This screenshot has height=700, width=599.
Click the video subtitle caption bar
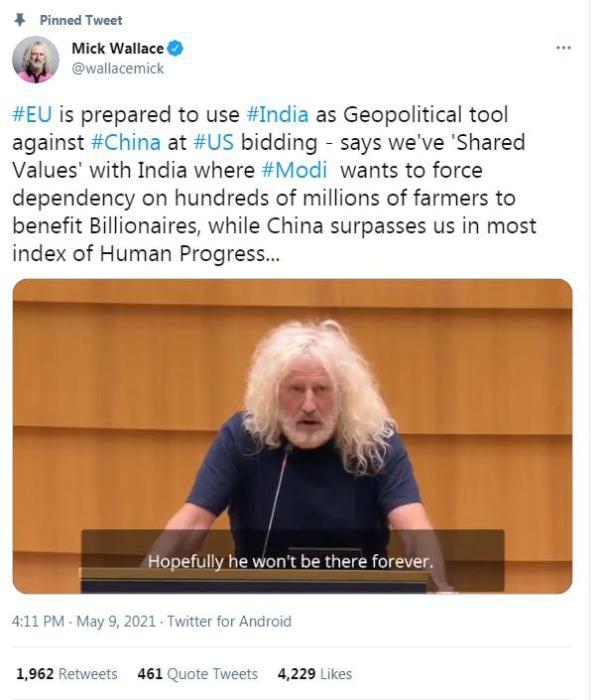pos(292,561)
